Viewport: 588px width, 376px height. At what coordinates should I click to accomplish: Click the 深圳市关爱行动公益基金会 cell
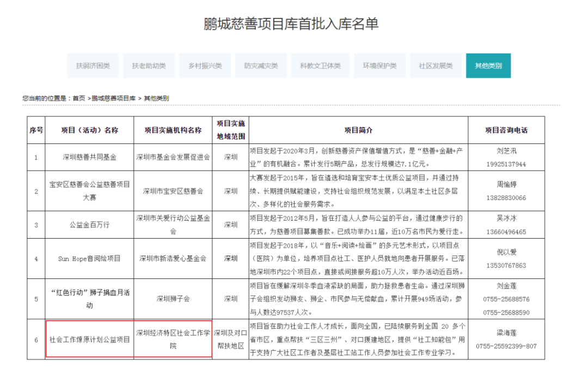173,225
